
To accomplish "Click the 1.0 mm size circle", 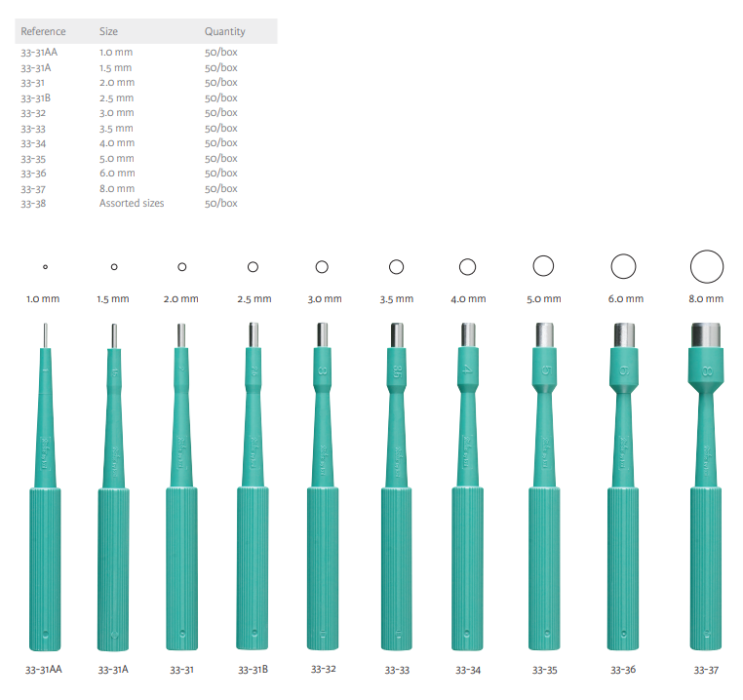I will coord(45,266).
